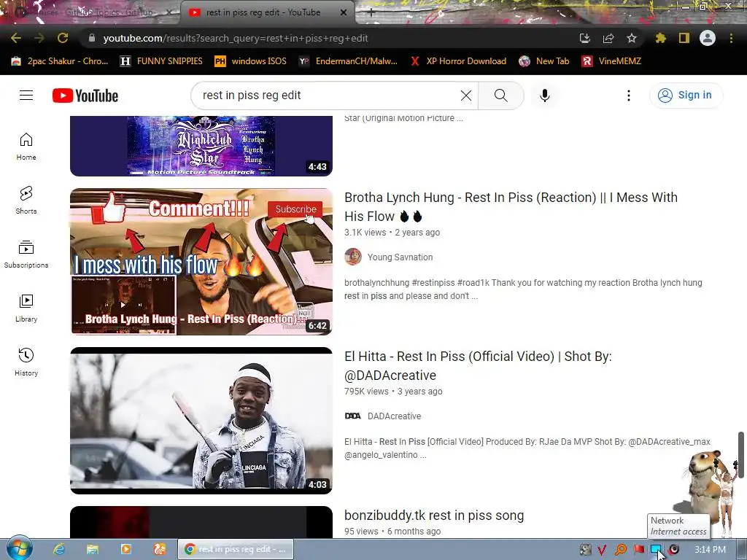The width and height of the screenshot is (747, 560).
Task: Share this page via address bar icon
Action: 608,38
